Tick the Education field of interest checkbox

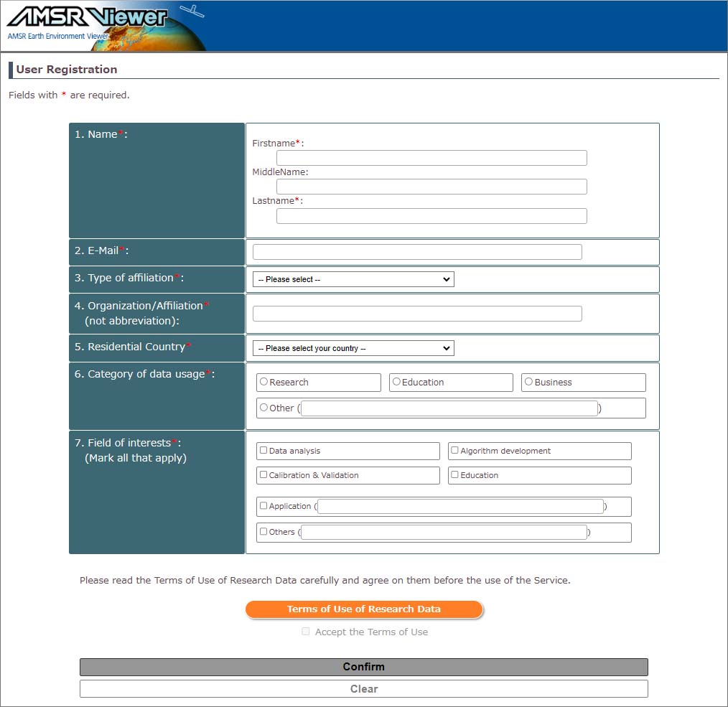tap(454, 475)
